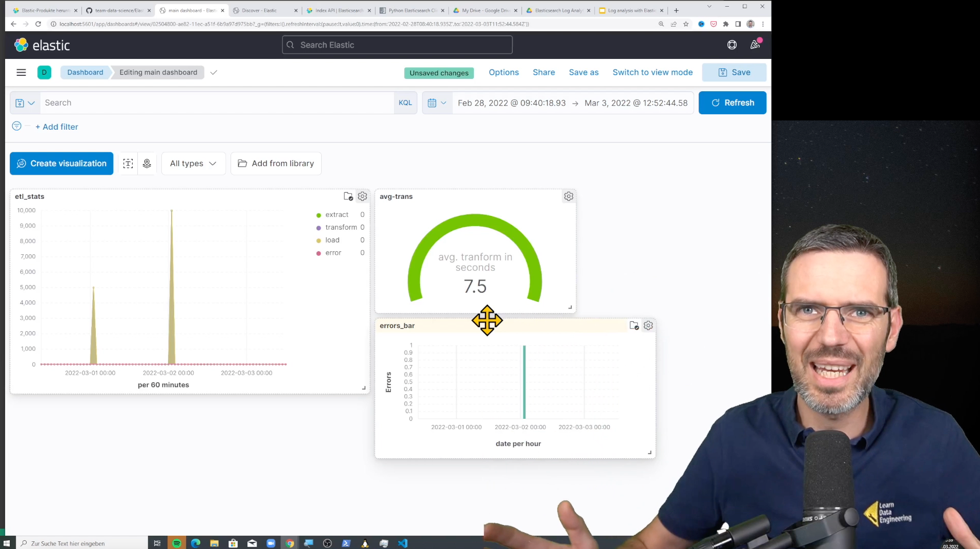Click the errors_bar library folder icon
The height and width of the screenshot is (549, 980).
634,326
